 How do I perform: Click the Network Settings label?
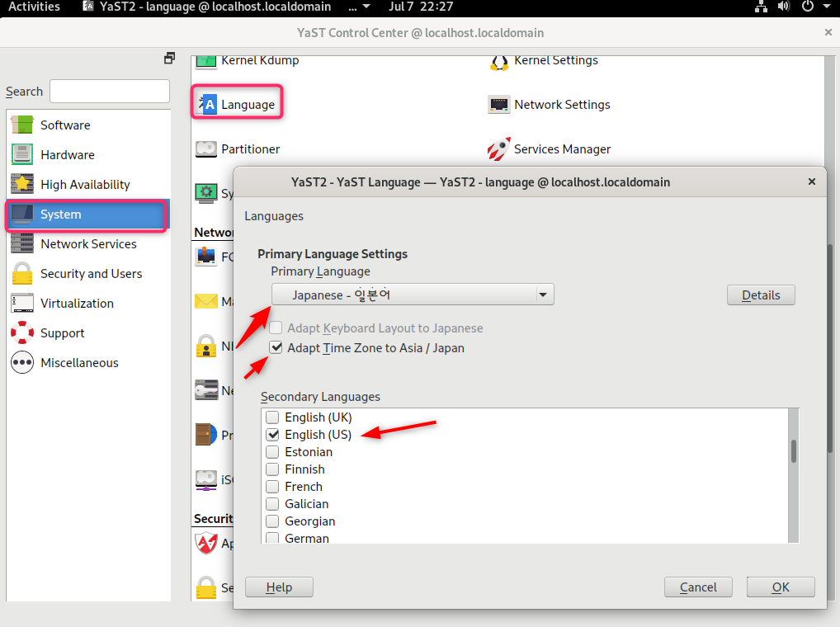pos(562,105)
